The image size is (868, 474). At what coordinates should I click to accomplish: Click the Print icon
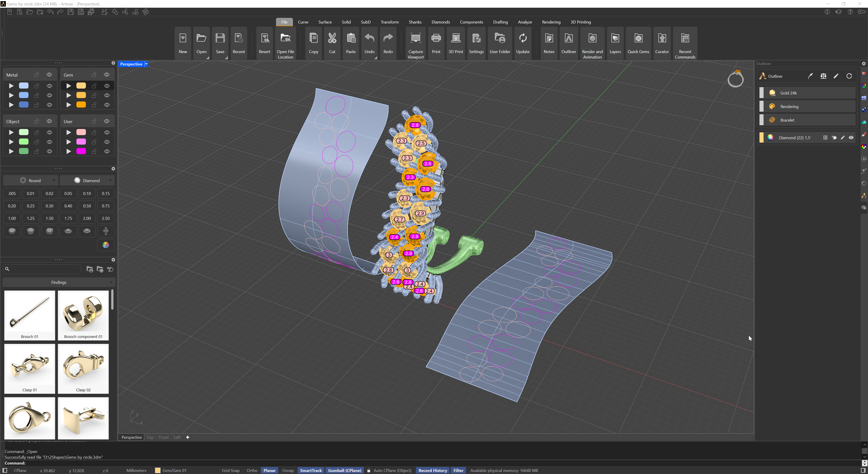[x=436, y=43]
